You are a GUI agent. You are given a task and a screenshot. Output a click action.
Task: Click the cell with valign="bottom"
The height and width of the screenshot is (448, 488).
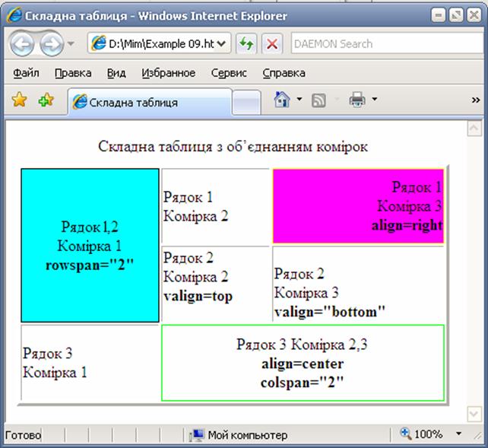coord(359,284)
